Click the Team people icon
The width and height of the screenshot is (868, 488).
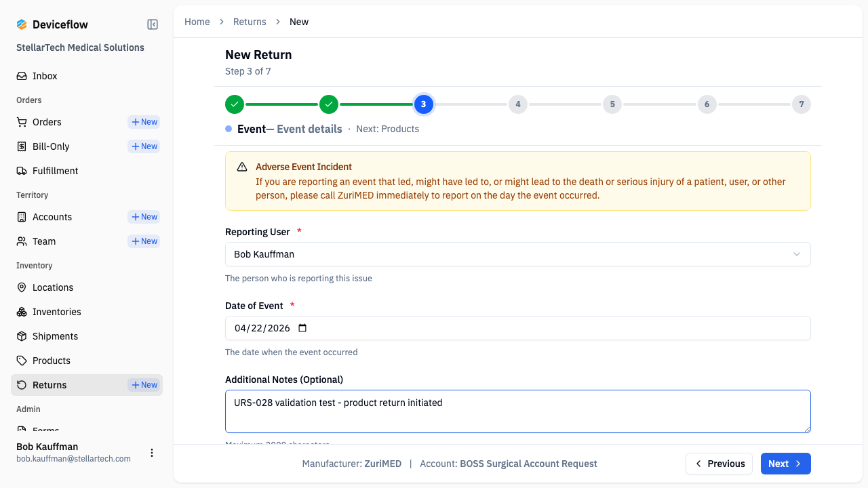point(22,241)
